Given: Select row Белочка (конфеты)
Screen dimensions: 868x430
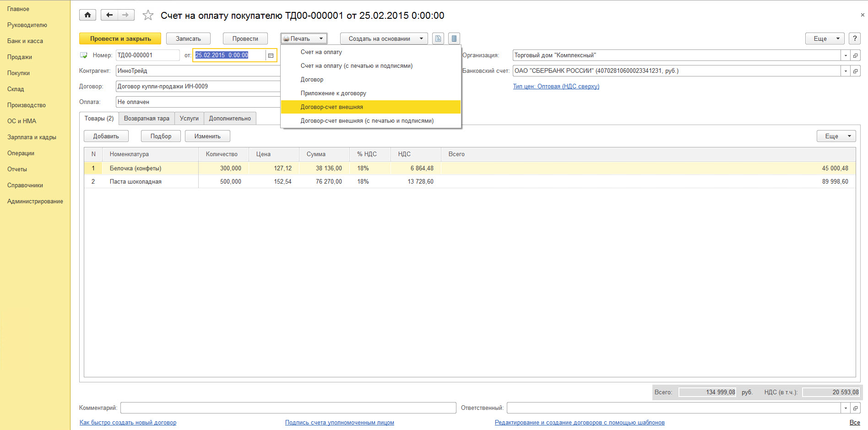Looking at the screenshot, I should (x=470, y=169).
